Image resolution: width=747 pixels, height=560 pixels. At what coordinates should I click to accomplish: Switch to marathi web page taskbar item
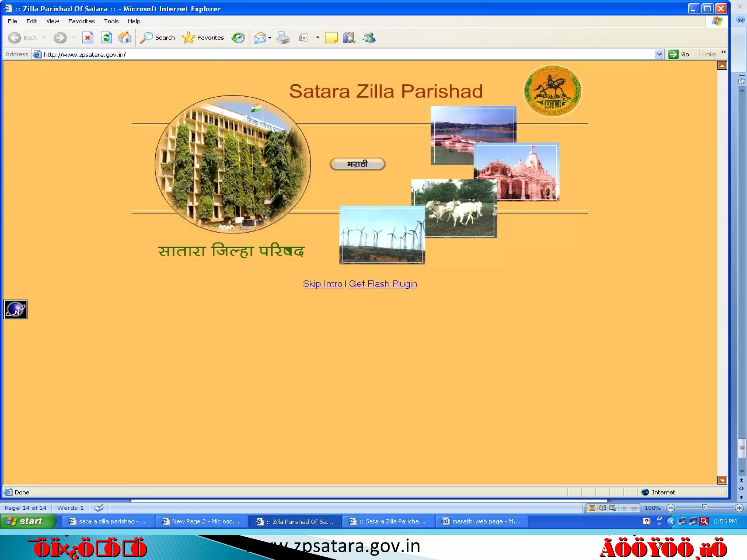[481, 521]
